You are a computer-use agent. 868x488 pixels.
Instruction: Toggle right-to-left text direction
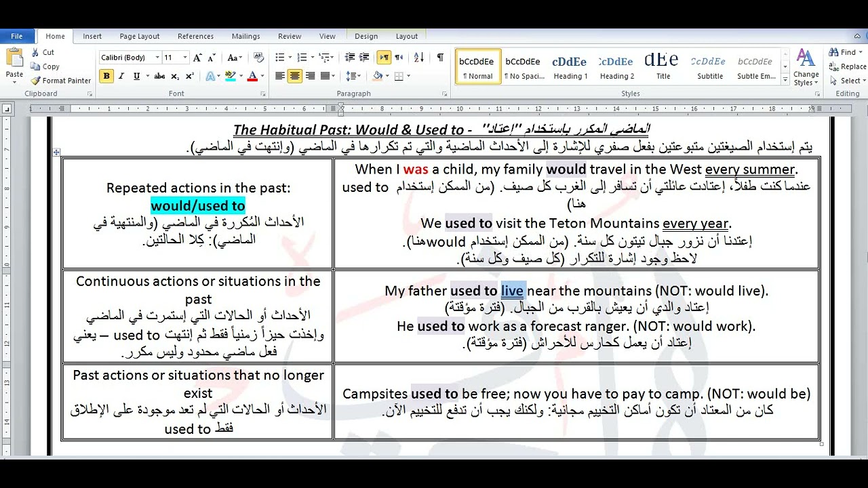tap(399, 58)
